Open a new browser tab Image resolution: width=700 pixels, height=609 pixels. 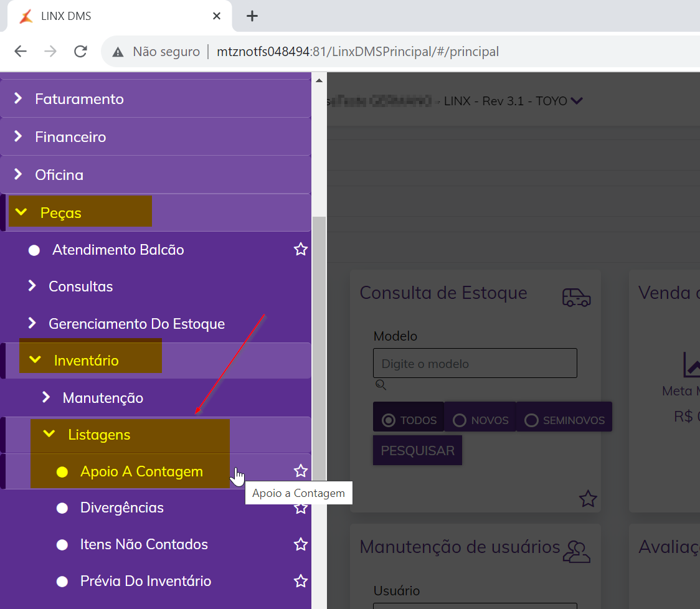pyautogui.click(x=252, y=16)
